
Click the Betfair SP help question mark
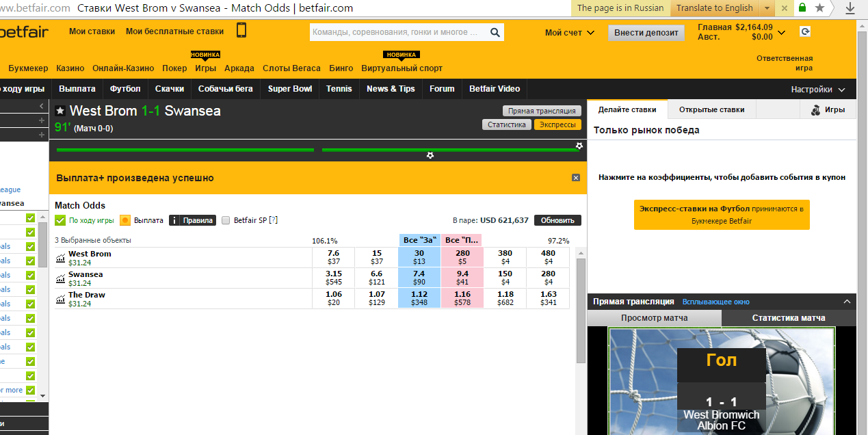(x=274, y=220)
